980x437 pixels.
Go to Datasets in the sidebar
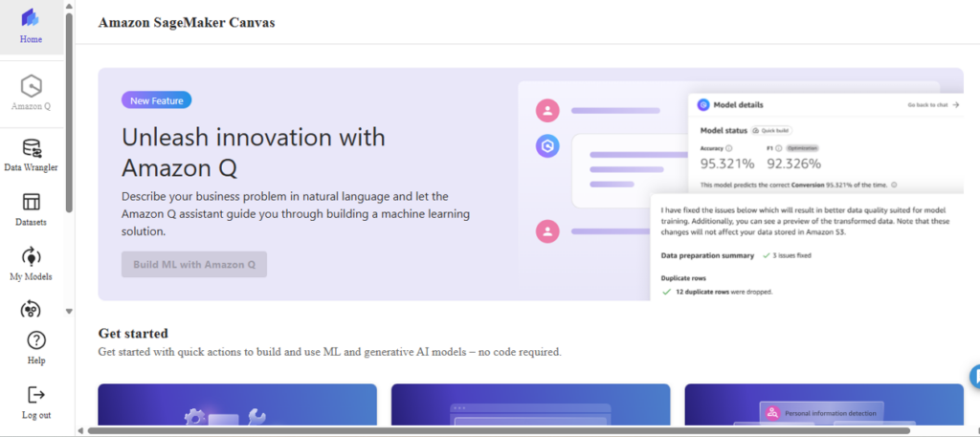[x=31, y=209]
